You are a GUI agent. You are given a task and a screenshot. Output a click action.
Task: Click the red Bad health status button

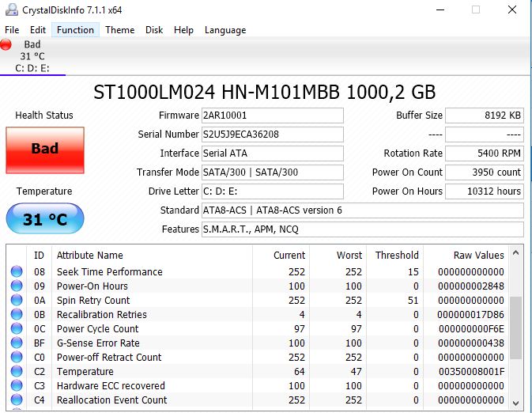click(45, 150)
